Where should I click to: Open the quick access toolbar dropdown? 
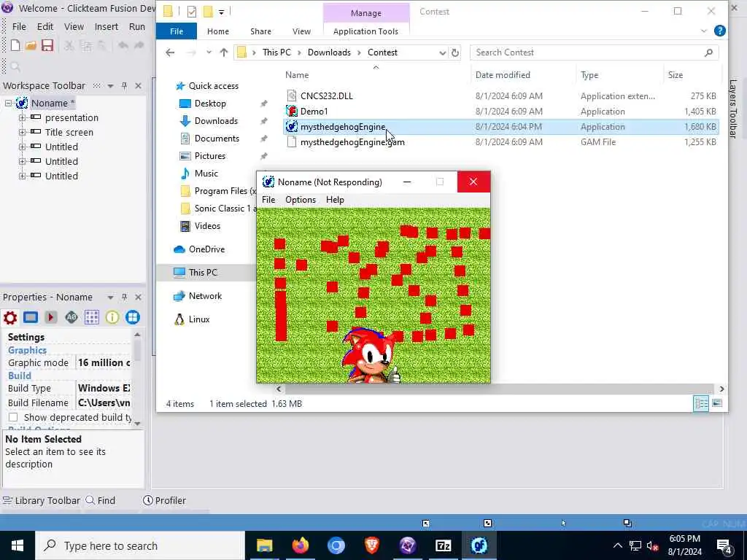coord(222,12)
